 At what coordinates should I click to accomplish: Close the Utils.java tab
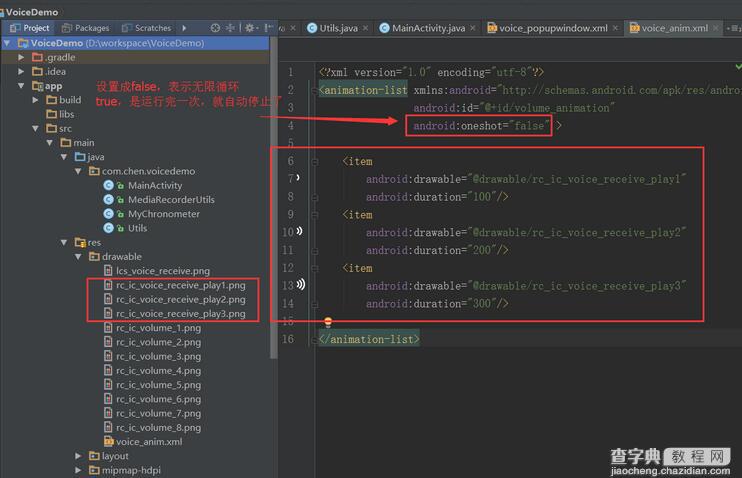point(365,28)
